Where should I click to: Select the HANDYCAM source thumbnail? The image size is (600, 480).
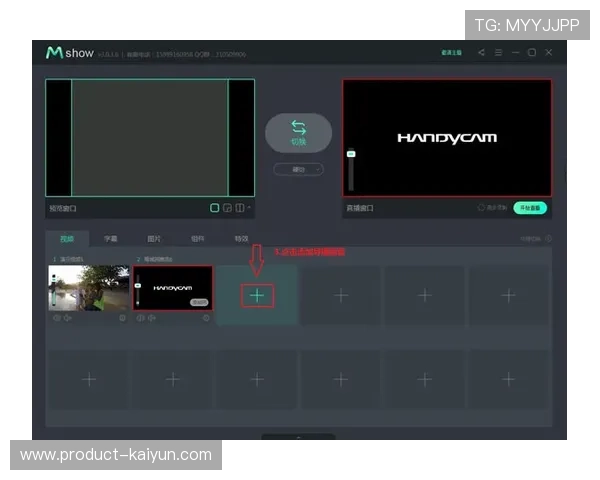pos(174,288)
